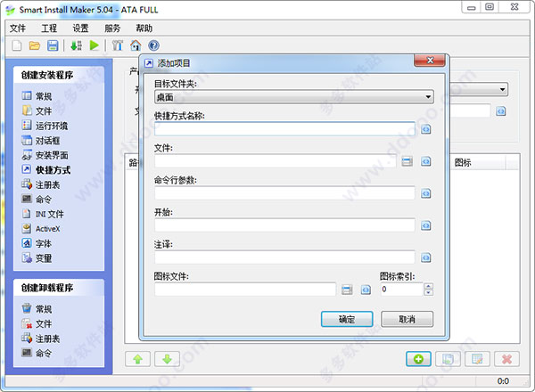Open the 工程 menu

coord(49,28)
